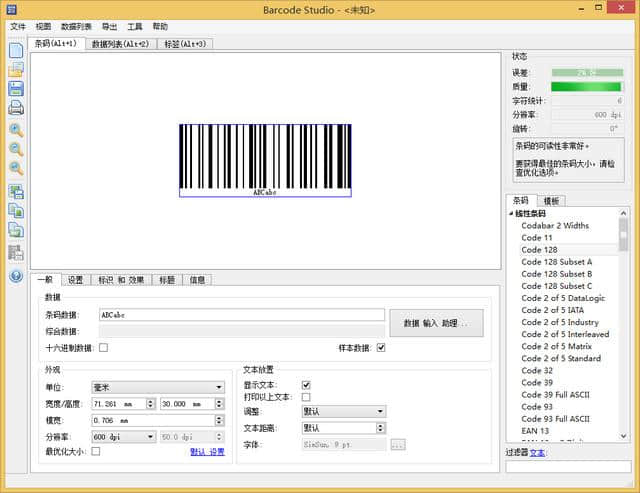Viewport: 640px width, 493px height.
Task: Switch to the 数据列表(Alt+2) tab
Action: [x=120, y=44]
